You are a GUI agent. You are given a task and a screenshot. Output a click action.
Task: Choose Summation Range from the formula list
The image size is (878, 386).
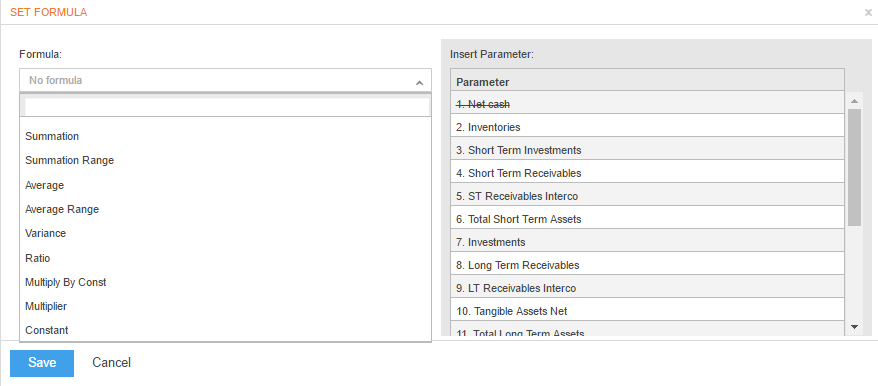coord(225,160)
